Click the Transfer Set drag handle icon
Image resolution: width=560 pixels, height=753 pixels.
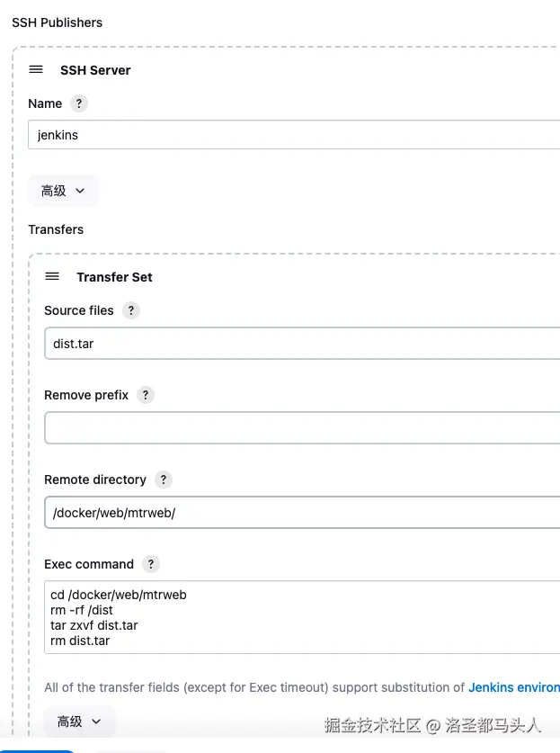[x=52, y=277]
